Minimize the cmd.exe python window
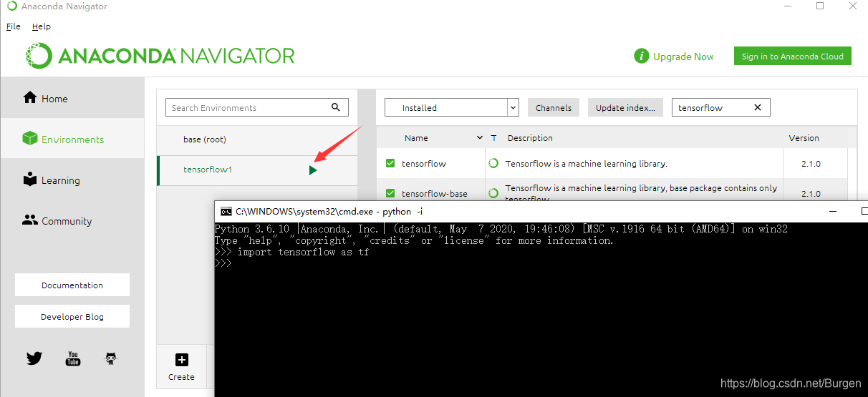868x397 pixels. coord(833,212)
